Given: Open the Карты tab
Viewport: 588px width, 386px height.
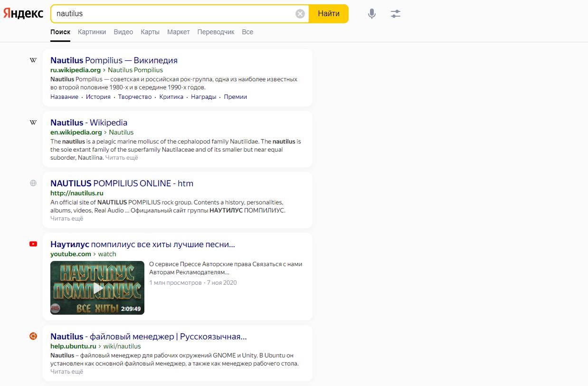Looking at the screenshot, I should click(150, 32).
